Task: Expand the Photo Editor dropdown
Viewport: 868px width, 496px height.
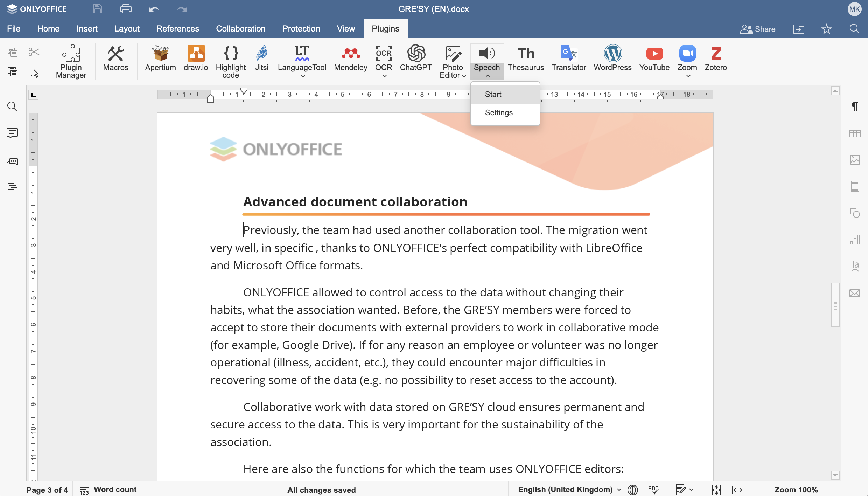Action: tap(464, 76)
